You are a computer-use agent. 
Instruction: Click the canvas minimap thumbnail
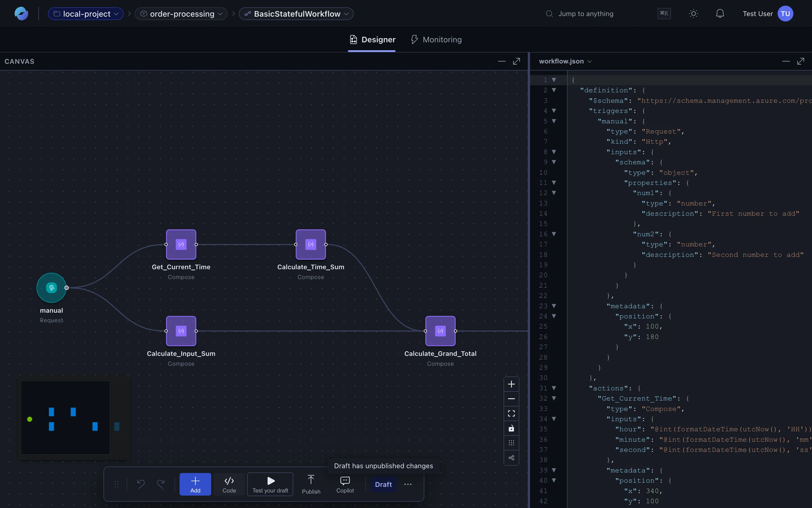tap(74, 418)
